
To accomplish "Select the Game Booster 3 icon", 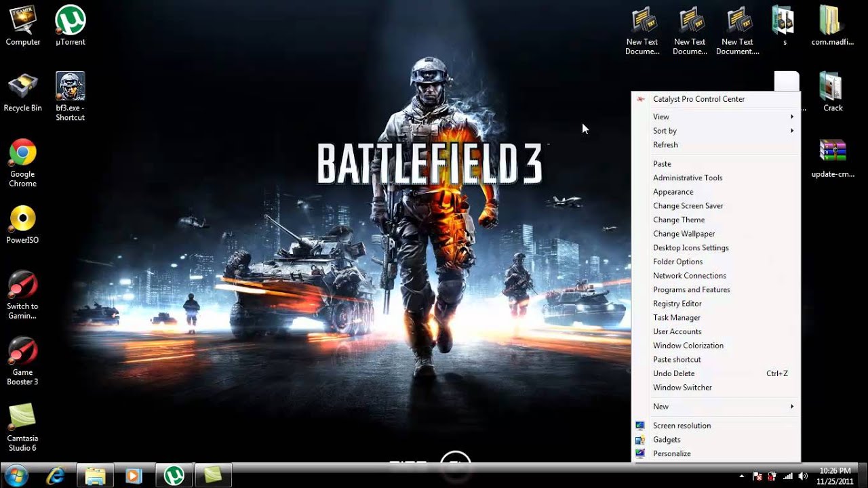I will [x=22, y=361].
